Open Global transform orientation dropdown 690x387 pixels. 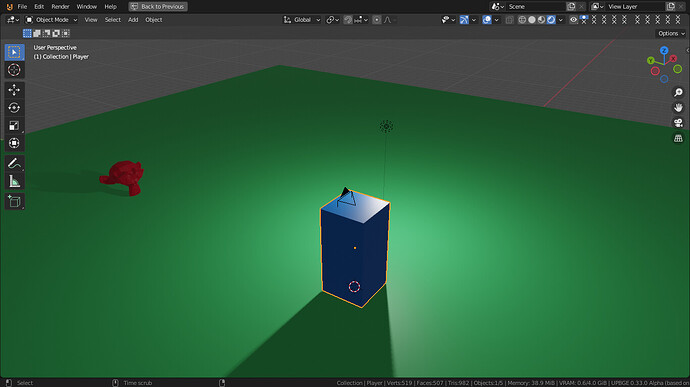click(301, 20)
